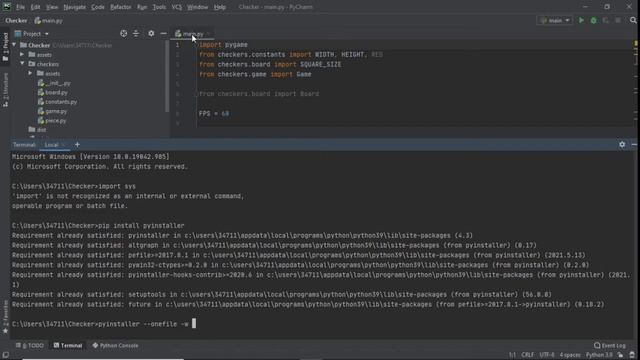Start debugging with the green bug icon
Screen dimensions: 640x360
point(593,20)
